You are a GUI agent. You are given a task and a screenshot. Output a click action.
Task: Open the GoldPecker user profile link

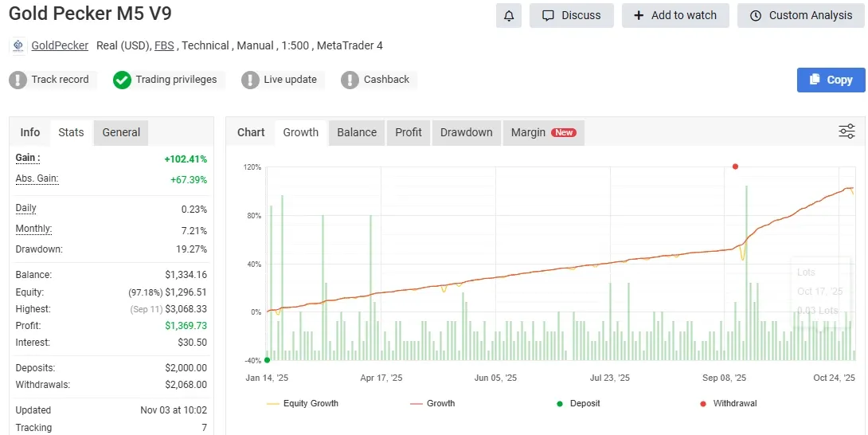(x=60, y=45)
